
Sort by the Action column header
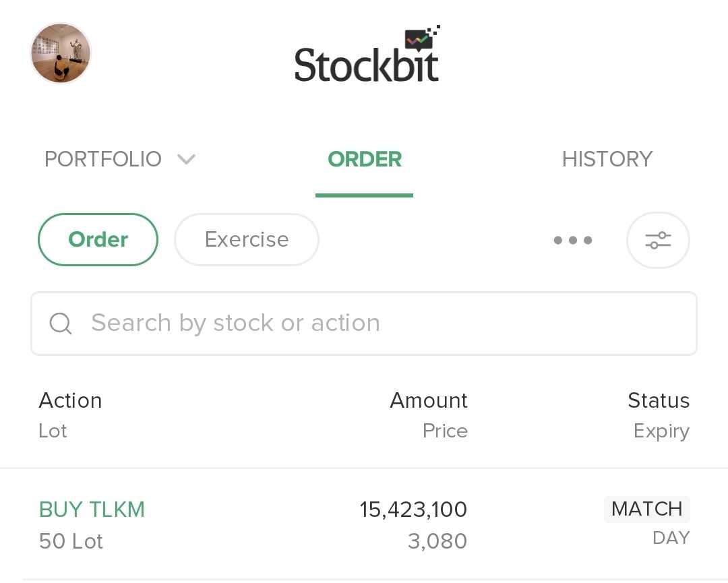click(70, 400)
